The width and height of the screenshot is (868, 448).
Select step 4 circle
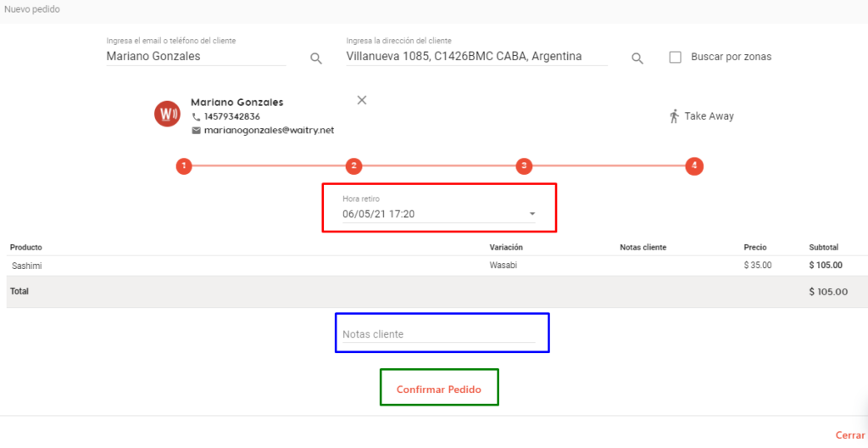point(694,165)
